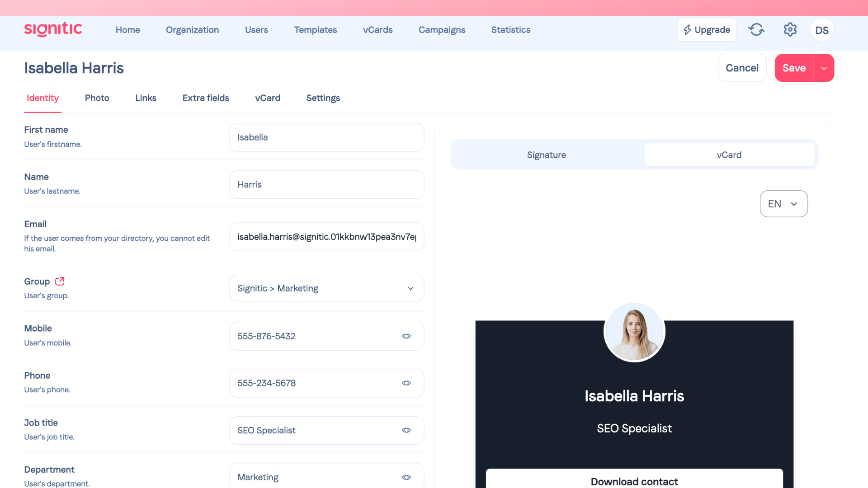
Task: Toggle Mobile field visibility eye
Action: [x=406, y=336]
